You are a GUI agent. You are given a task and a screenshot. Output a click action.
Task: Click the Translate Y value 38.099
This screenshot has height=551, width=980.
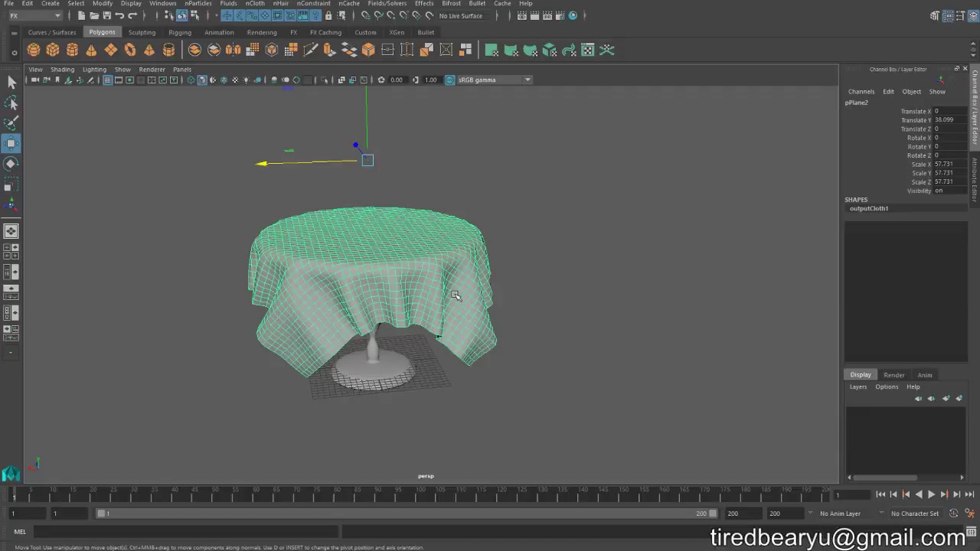[949, 120]
